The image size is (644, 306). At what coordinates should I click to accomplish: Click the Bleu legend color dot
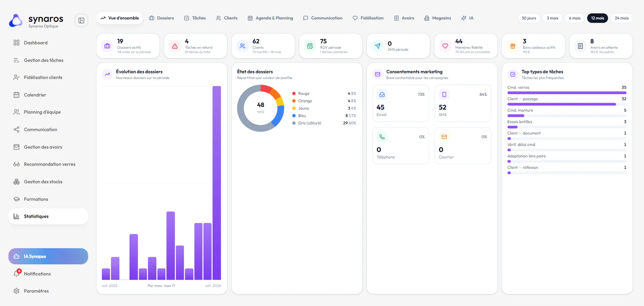[294, 116]
